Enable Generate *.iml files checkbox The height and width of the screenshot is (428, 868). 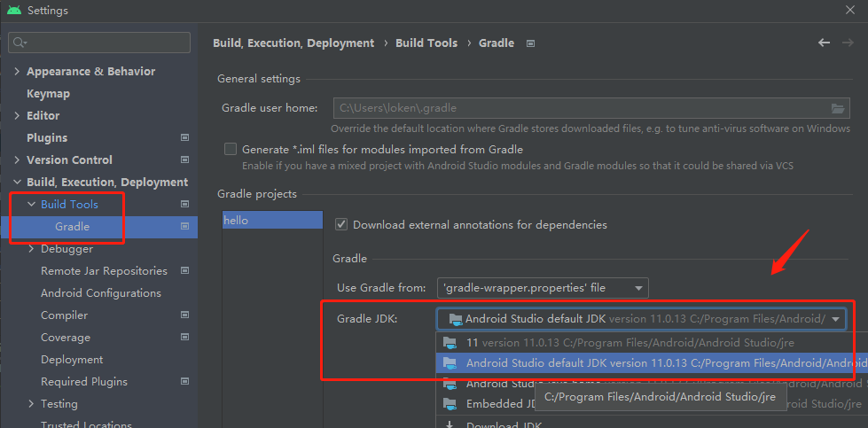[x=231, y=150]
